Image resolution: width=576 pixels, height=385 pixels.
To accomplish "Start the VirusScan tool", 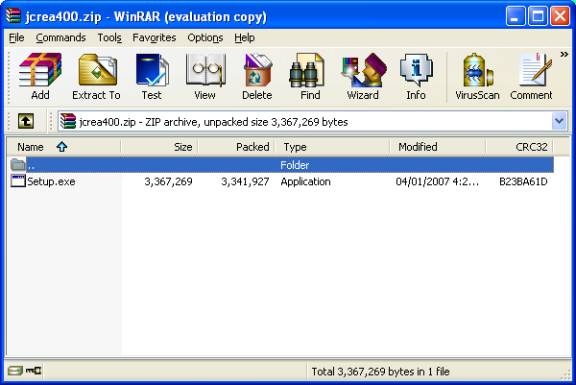I will coord(477,77).
